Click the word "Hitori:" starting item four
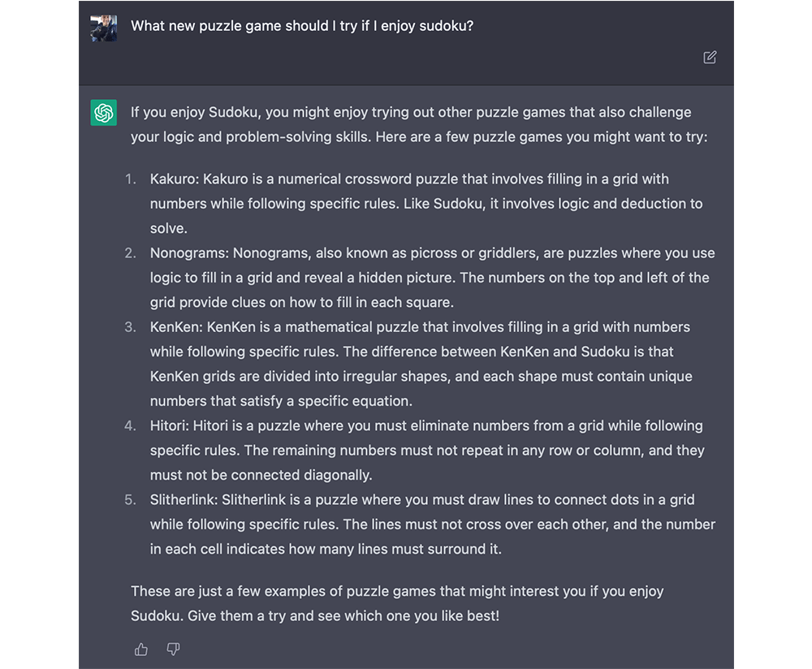Viewport: 812px width, 669px height. [x=170, y=425]
